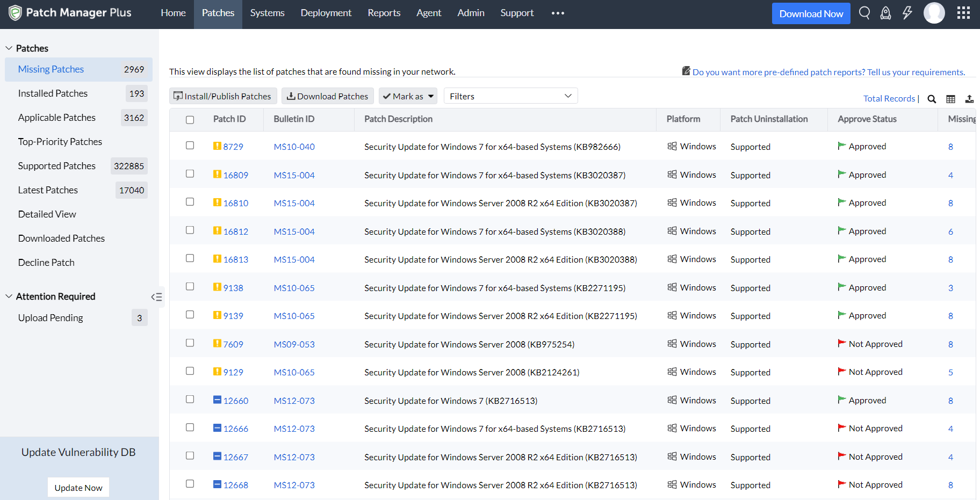Open the Filters dropdown

pyautogui.click(x=510, y=96)
